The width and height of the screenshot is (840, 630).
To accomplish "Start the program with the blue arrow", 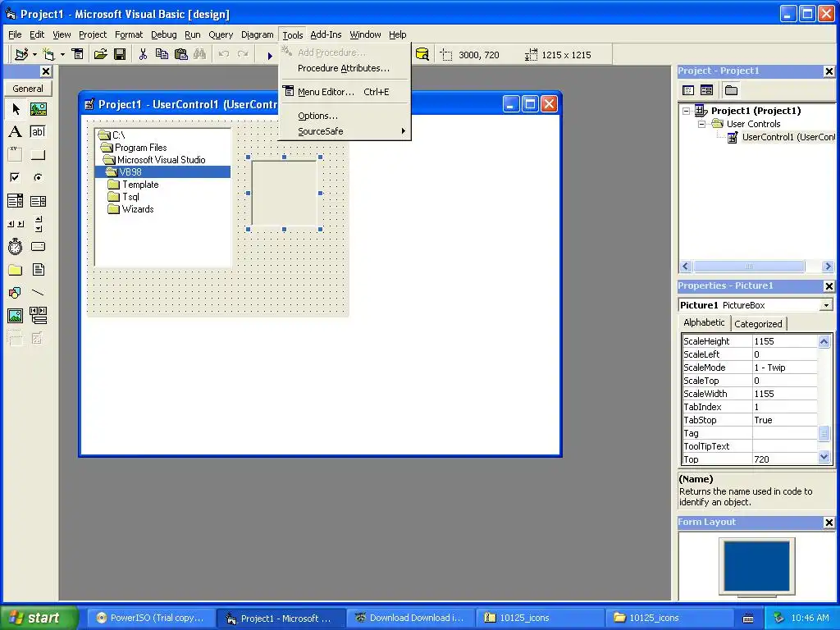I will (270, 55).
